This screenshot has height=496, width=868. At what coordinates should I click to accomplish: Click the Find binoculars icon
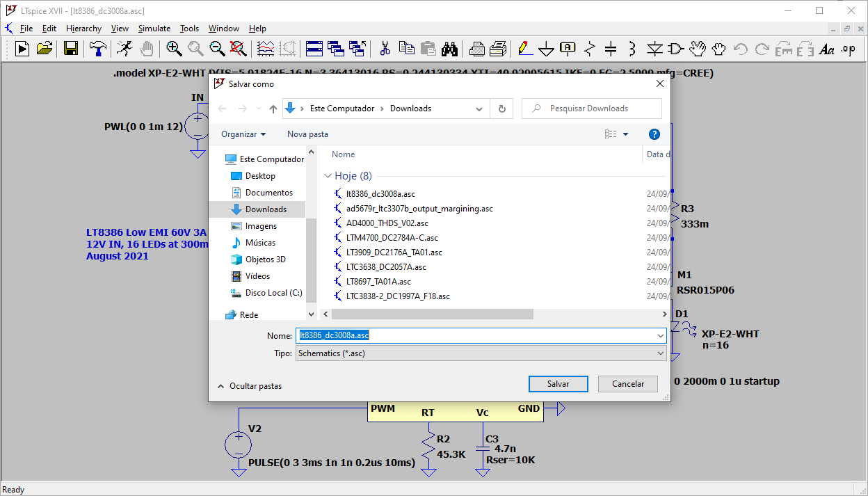point(449,49)
